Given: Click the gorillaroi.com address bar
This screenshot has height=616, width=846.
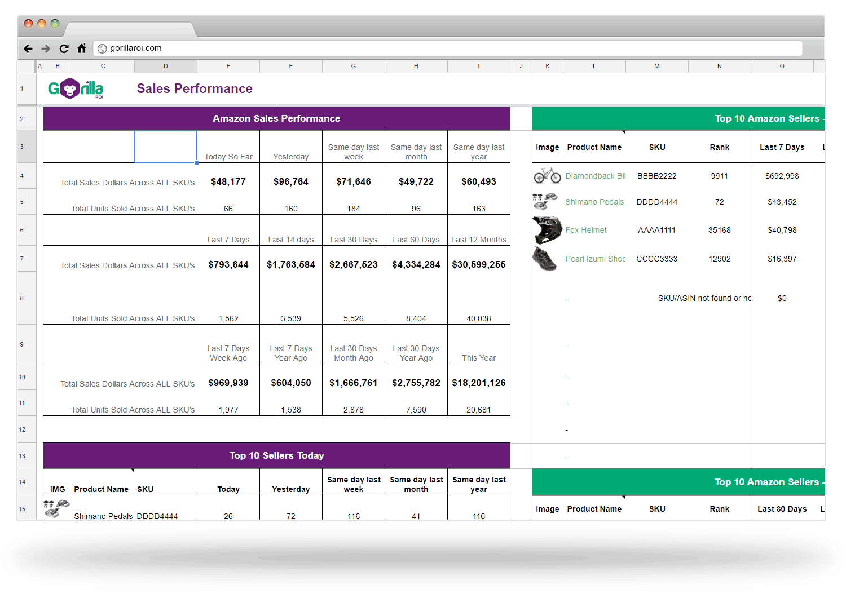Looking at the screenshot, I should click(448, 48).
